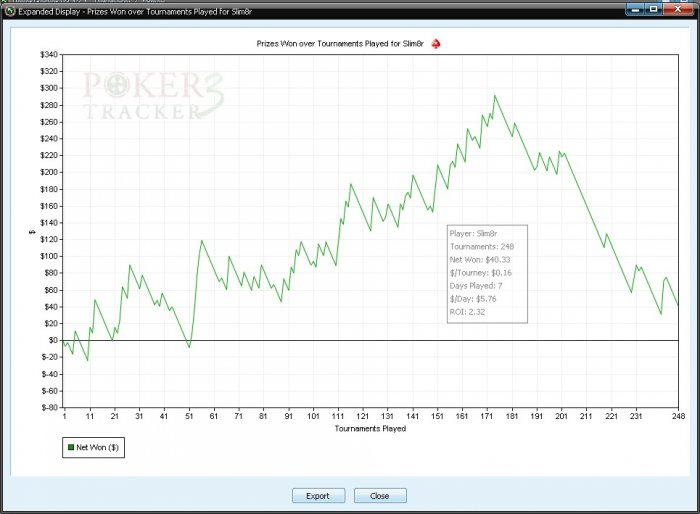
Task: Click '$/Tourney: $0.16' in tooltip
Action: pyautogui.click(x=481, y=273)
